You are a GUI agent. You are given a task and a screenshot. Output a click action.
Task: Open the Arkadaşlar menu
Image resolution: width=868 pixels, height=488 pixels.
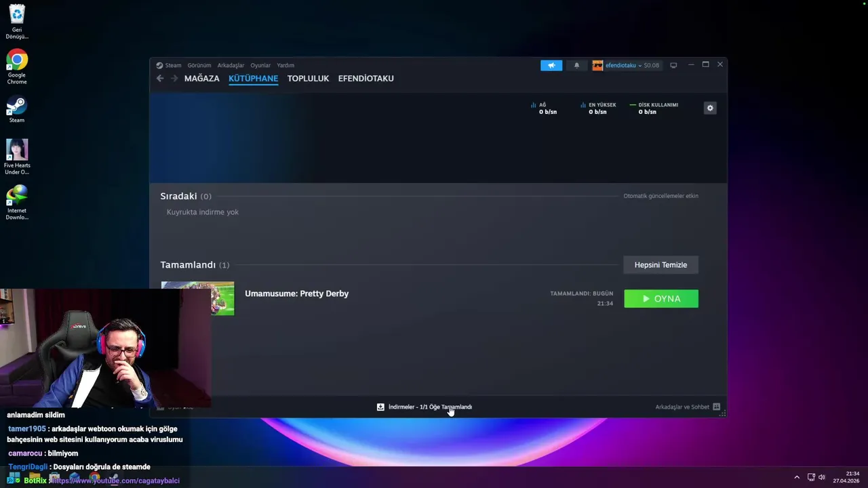231,65
